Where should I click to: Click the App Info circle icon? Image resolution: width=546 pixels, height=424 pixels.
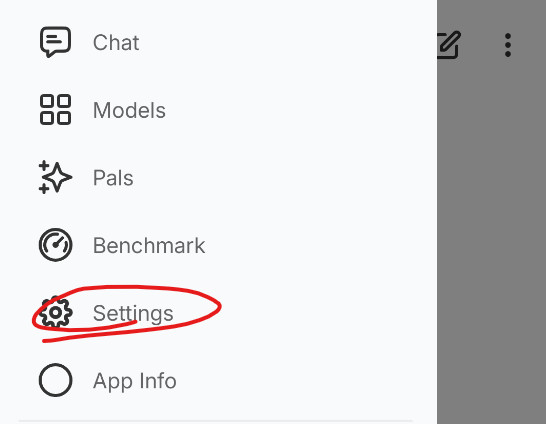(55, 380)
